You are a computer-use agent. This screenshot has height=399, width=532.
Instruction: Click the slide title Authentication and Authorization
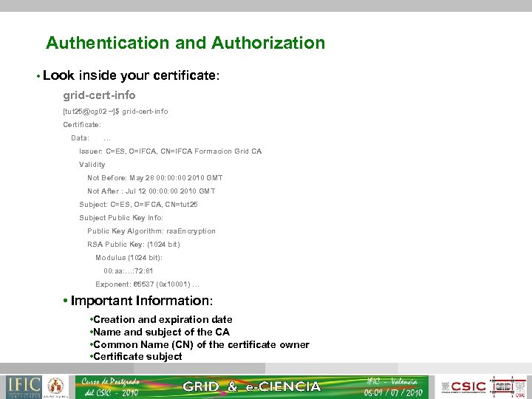click(185, 43)
